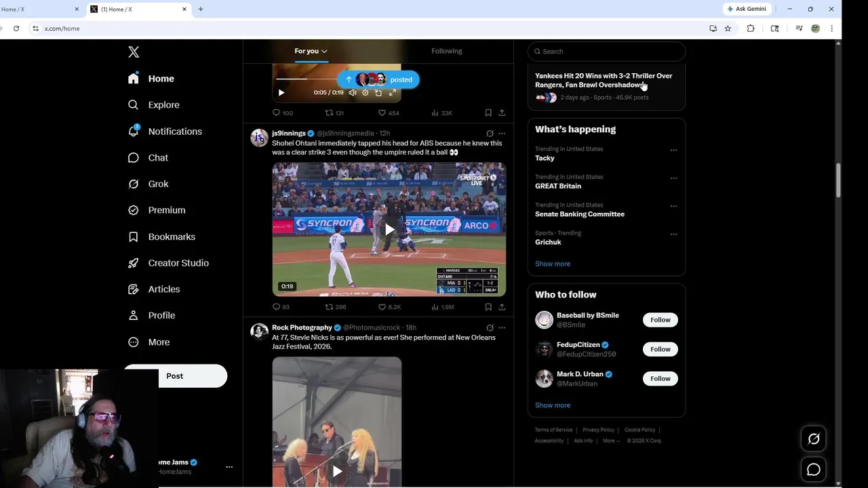Viewport: 868px width, 488px height.
Task: View analytics showing 1.9M views
Action: click(x=442, y=307)
